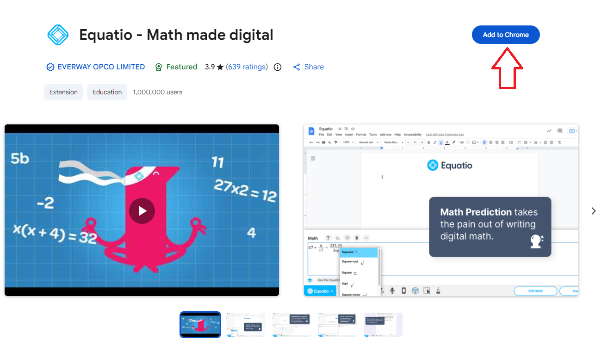Click the Share button

tap(309, 67)
